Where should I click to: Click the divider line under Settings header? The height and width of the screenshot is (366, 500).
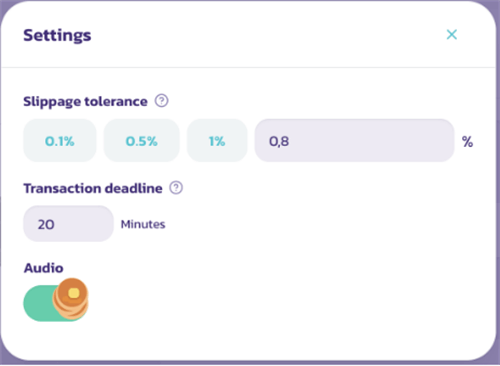pos(248,67)
